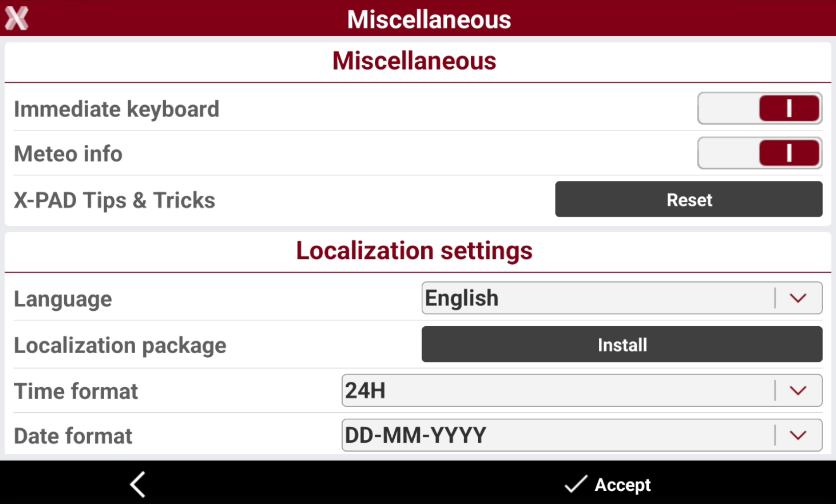Click the Language dropdown chevron arrow
The height and width of the screenshot is (504, 836).
click(798, 298)
